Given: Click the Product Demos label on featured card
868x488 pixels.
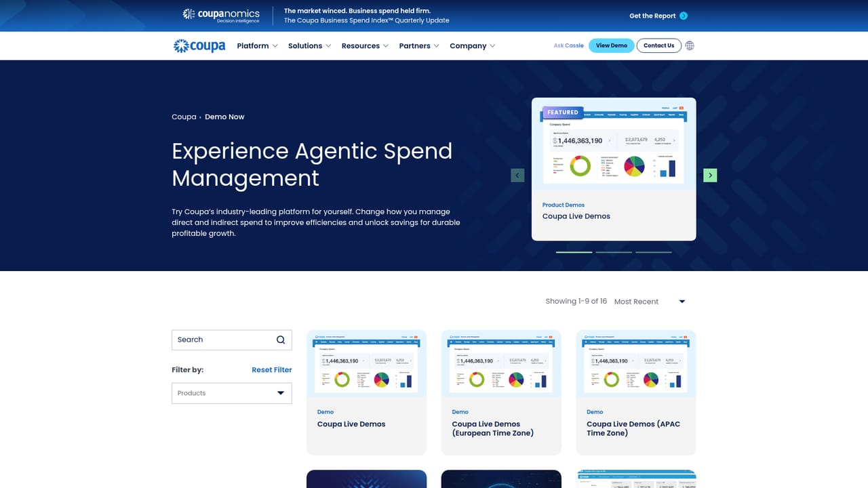Looking at the screenshot, I should pos(564,205).
